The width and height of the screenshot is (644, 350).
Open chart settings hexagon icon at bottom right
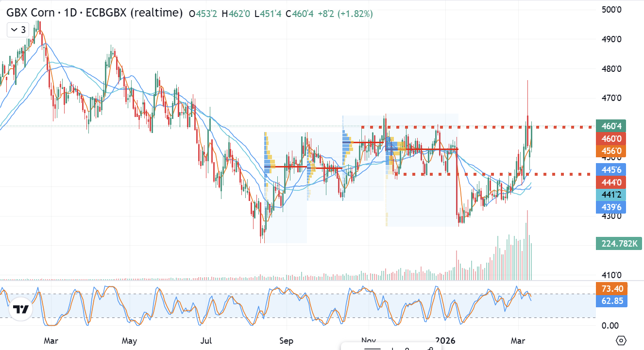[620, 340]
